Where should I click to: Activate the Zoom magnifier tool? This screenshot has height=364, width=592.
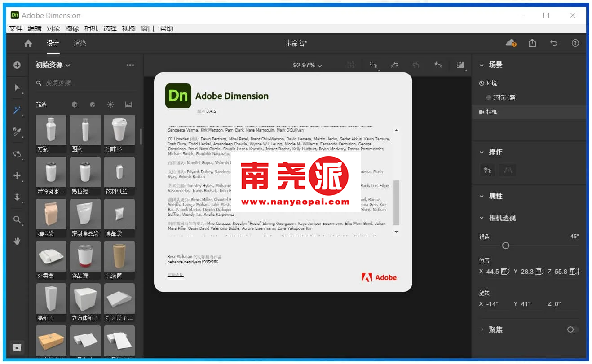(17, 219)
